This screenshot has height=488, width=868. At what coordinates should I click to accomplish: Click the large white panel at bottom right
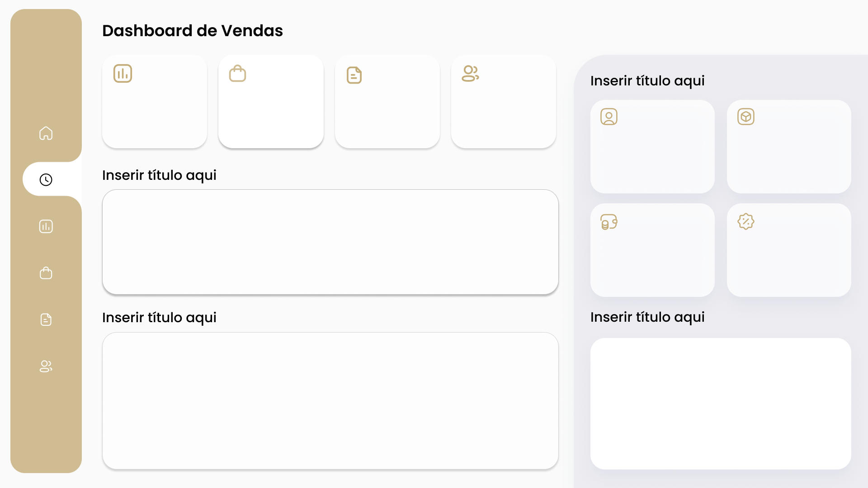coord(721,404)
